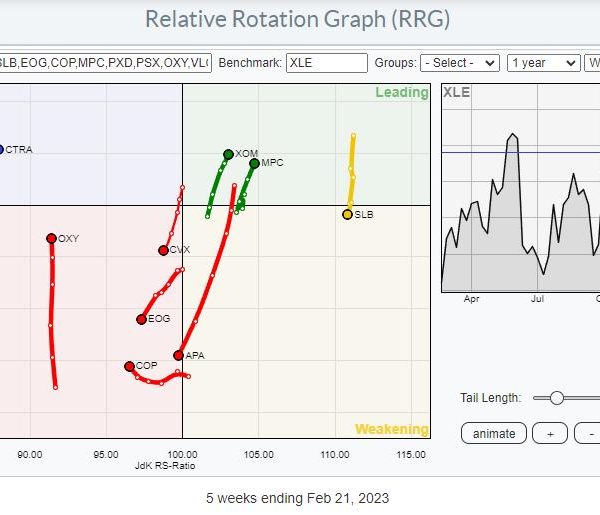Screen dimensions: 600x515
Task: Click the CVX marker on the graph
Action: (163, 250)
